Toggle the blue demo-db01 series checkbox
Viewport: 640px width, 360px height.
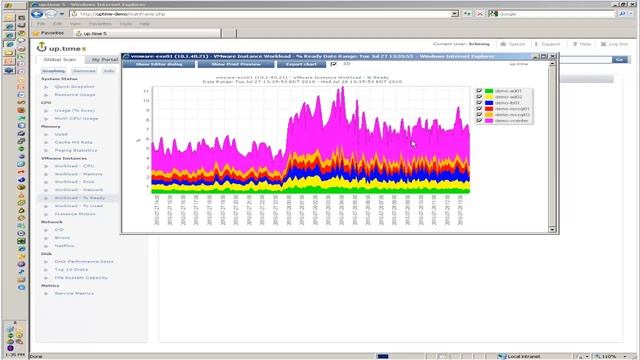(479, 103)
